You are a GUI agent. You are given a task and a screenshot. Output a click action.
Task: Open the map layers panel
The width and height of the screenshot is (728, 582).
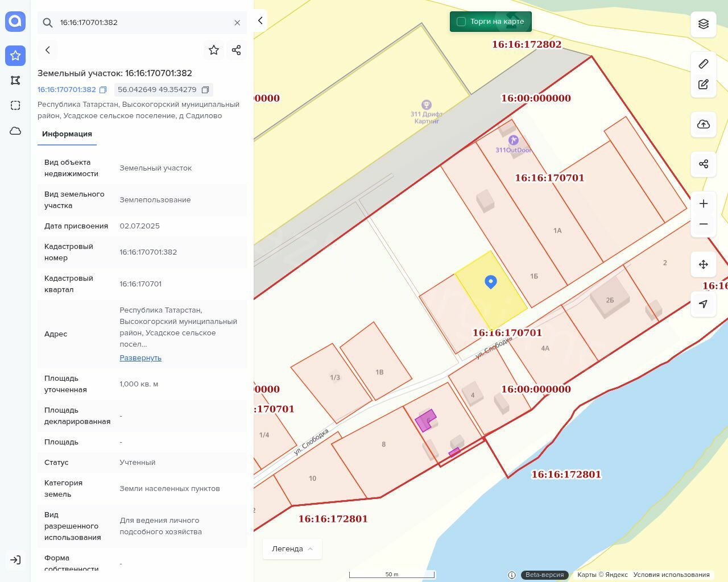(x=704, y=24)
